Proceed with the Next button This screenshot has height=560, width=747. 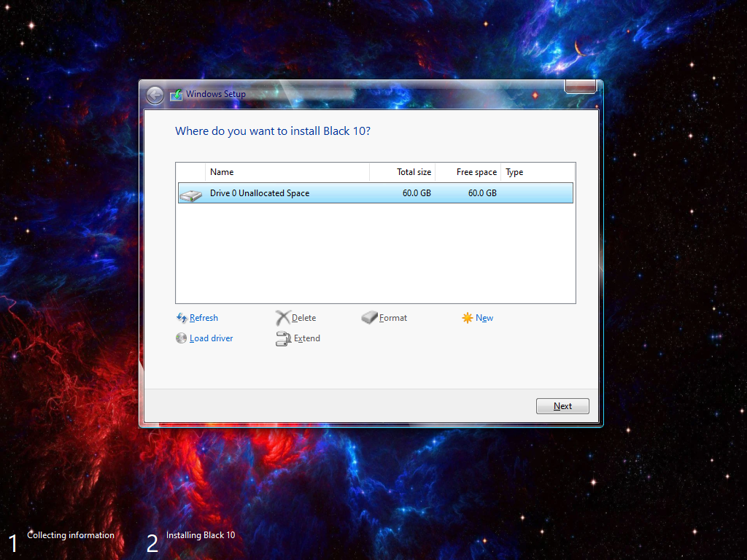tap(562, 406)
